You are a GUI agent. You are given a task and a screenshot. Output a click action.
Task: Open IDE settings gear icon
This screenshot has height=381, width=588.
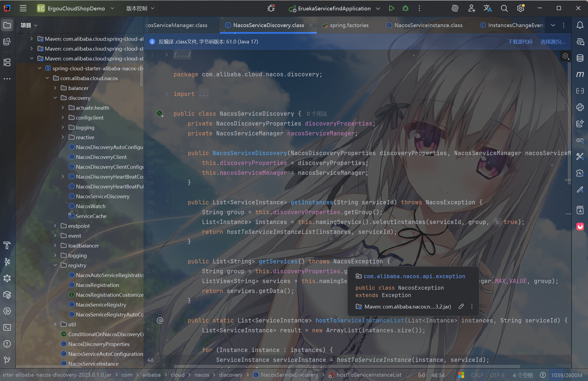(521, 8)
